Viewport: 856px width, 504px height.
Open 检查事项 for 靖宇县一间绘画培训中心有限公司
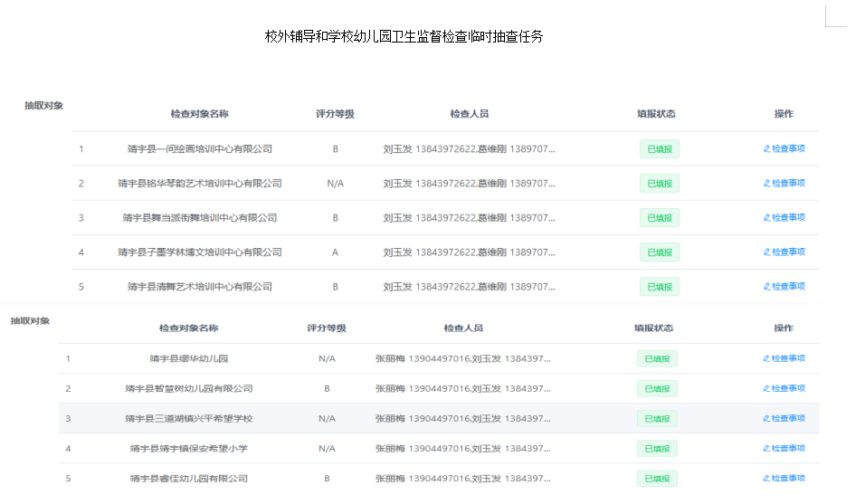(784, 148)
